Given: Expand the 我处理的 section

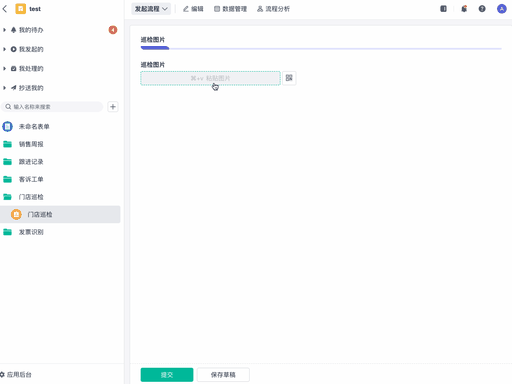Looking at the screenshot, I should tap(4, 69).
